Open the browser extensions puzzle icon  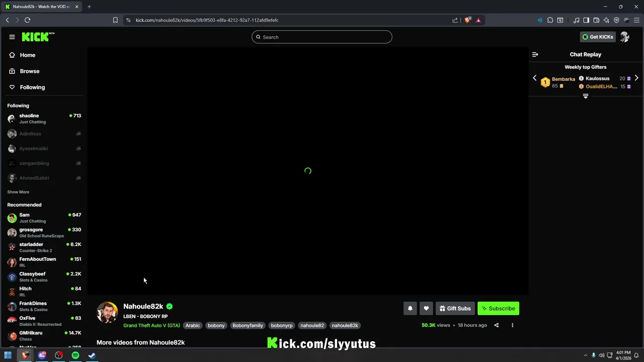(x=550, y=20)
